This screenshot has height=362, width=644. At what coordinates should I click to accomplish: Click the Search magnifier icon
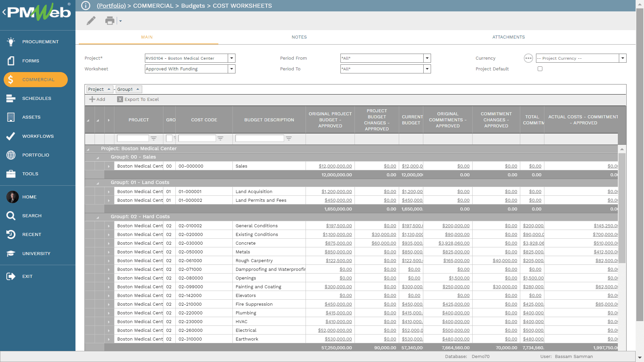coord(11,216)
